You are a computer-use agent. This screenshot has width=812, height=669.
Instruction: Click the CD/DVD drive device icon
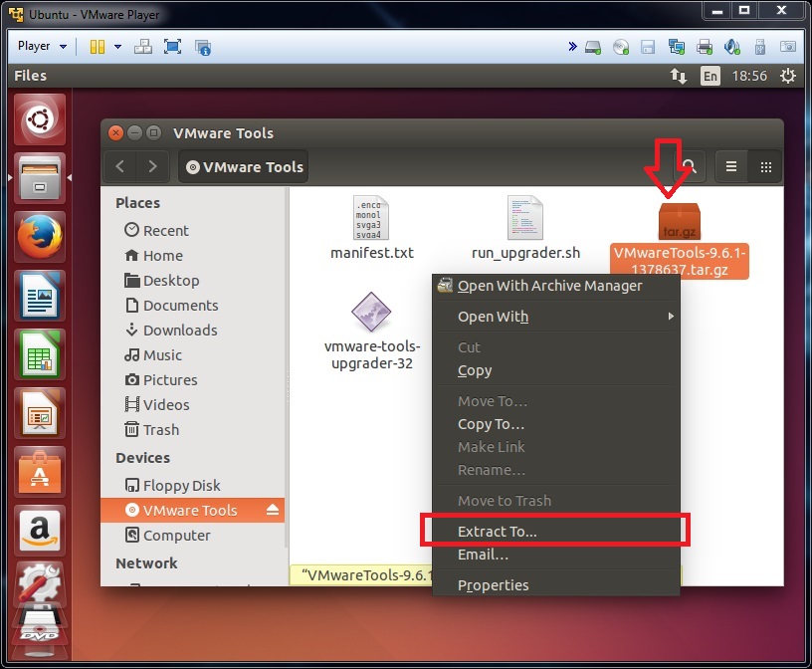(620, 47)
